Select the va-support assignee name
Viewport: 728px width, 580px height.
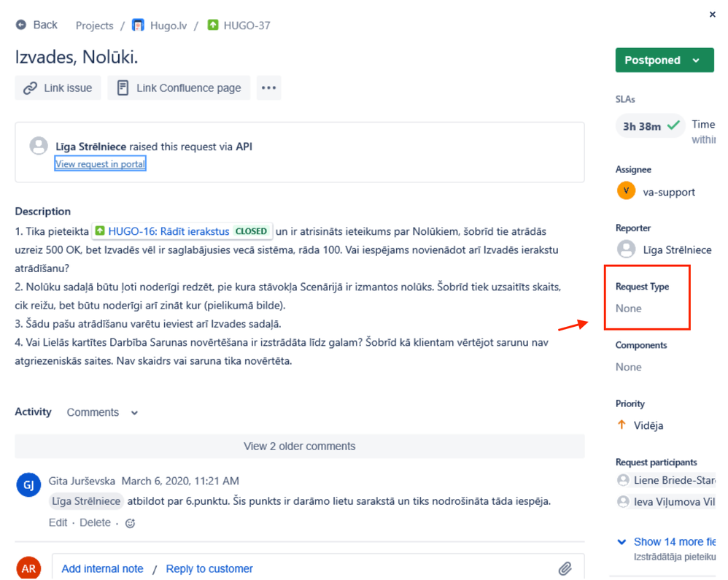point(669,193)
